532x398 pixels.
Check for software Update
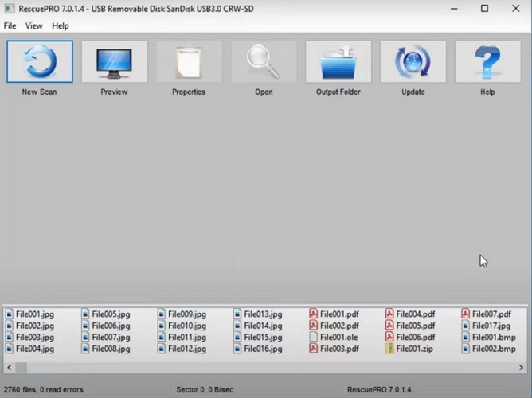(413, 61)
